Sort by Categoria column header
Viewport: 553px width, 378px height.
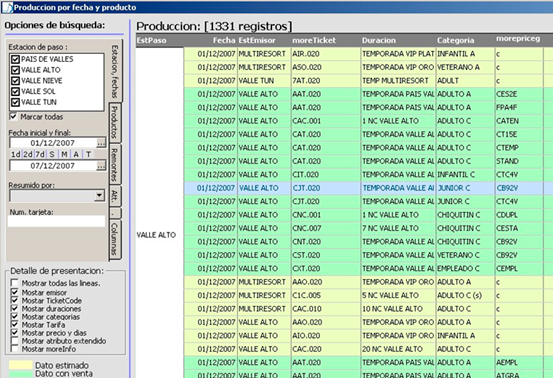(466, 40)
